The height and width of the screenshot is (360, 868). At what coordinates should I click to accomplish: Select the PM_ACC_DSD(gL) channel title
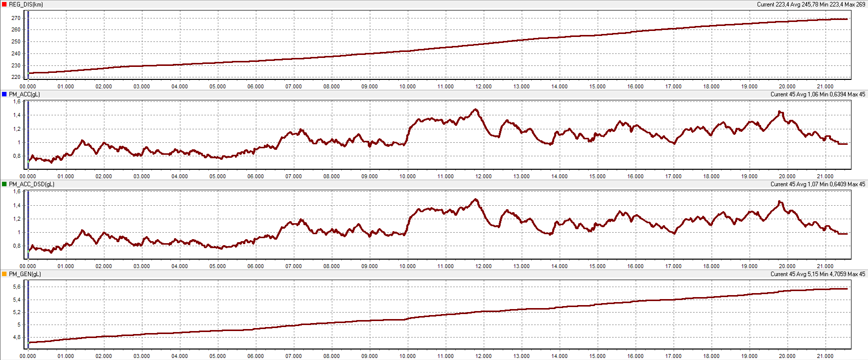pos(31,184)
